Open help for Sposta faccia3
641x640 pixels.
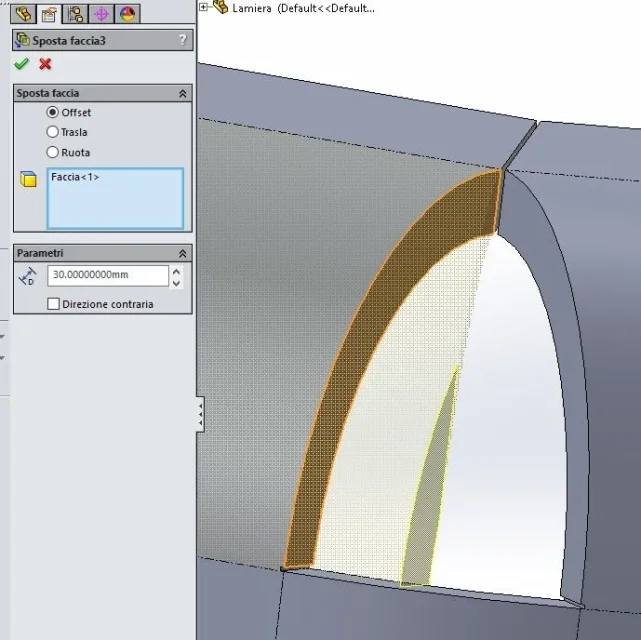point(183,40)
